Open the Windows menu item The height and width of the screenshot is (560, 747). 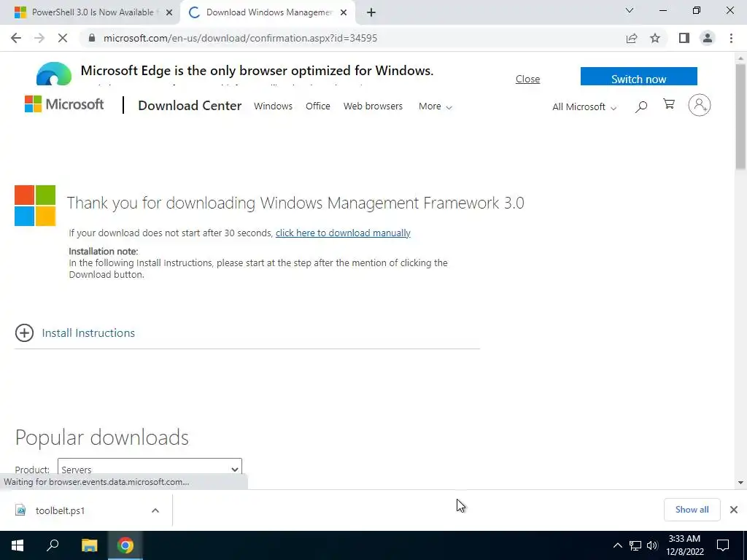(273, 106)
